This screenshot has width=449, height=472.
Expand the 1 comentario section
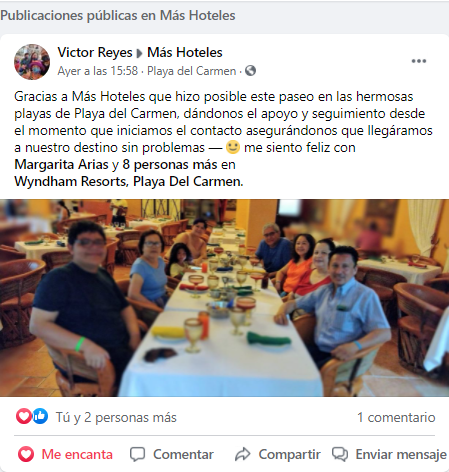pyautogui.click(x=396, y=417)
